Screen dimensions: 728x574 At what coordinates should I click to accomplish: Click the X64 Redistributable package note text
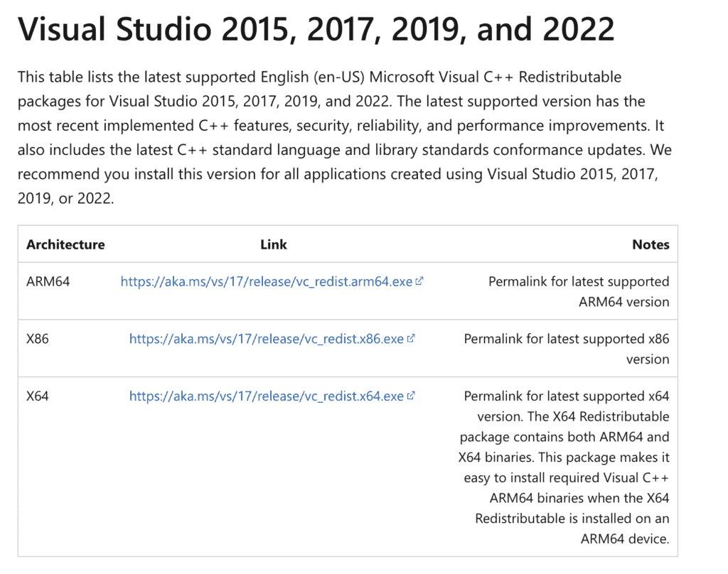tap(564, 467)
